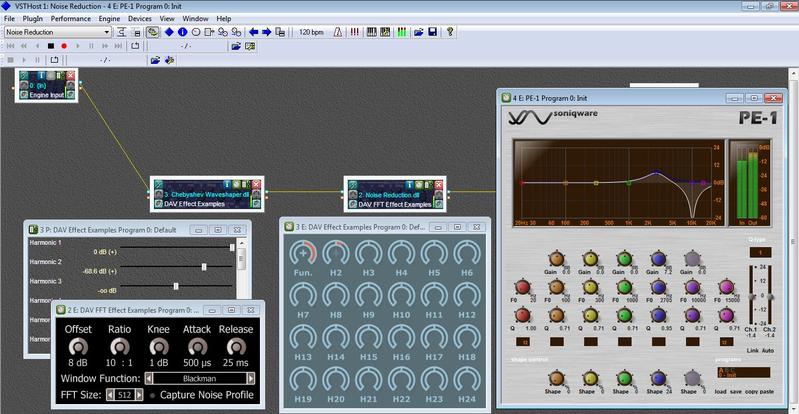Click the piano keyboard icon
The image size is (799, 414).
click(x=371, y=32)
